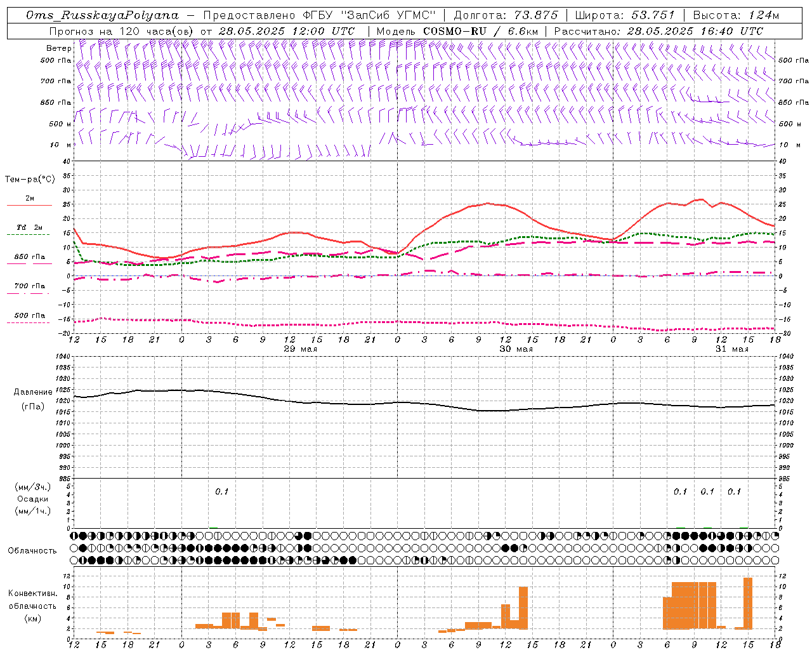Click the (км) unit label
The height and width of the screenshot is (650, 812).
32,618
